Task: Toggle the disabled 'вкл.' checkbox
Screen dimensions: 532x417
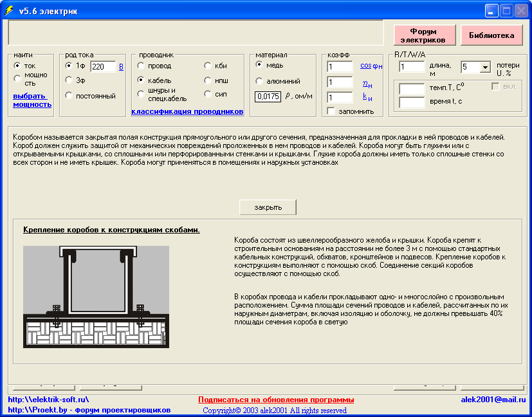Action: 496,86
